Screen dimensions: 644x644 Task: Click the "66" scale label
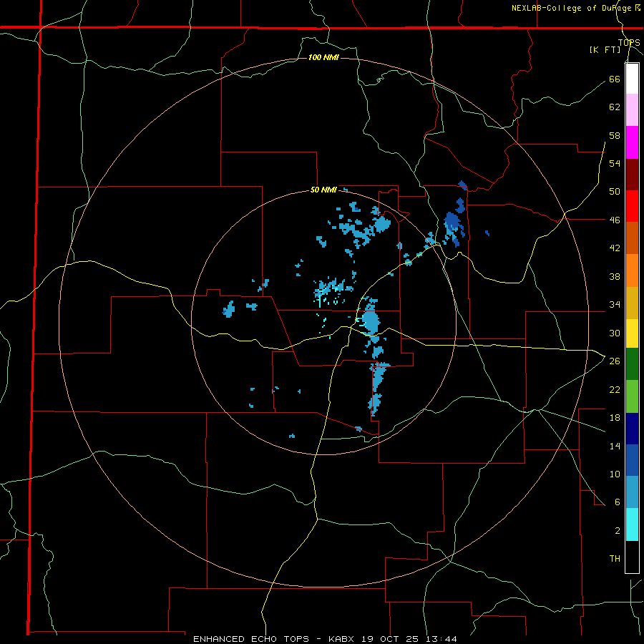point(615,79)
